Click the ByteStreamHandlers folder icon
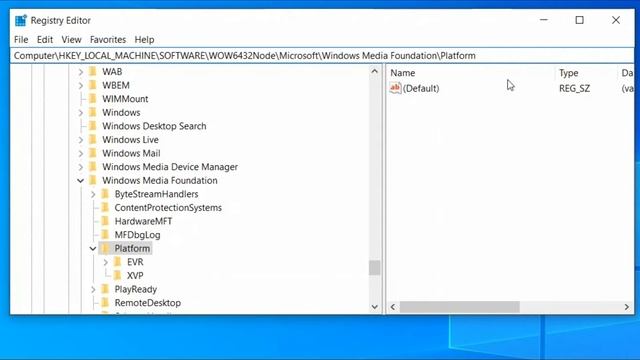Viewport: 640px width, 360px height. pos(105,194)
